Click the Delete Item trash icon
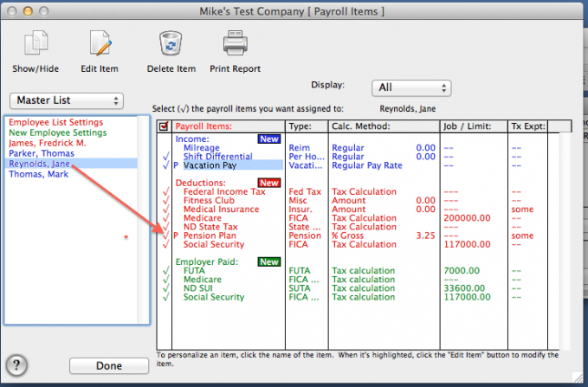 pos(171,43)
